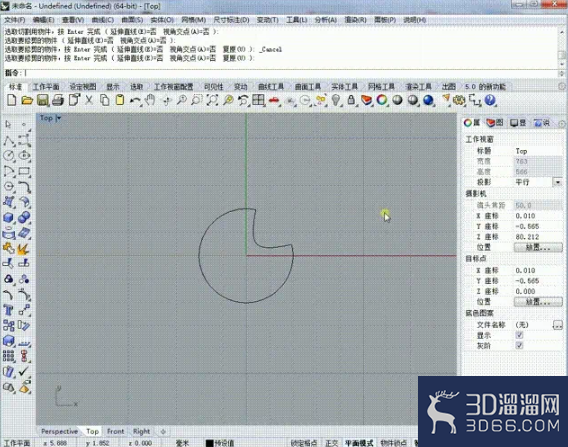Click the camera 位置 放置... button
This screenshot has width=568, height=447.
pos(538,247)
